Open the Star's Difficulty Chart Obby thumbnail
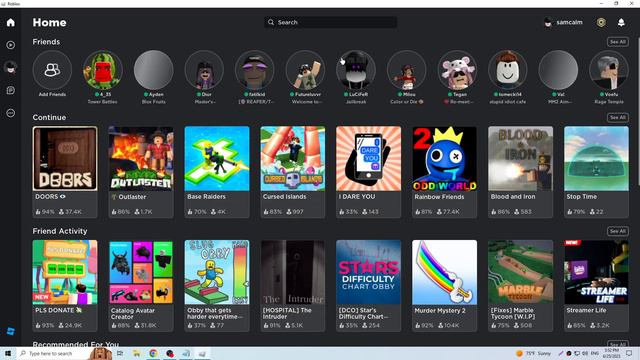Screen dimensions: 640x360 369,272
